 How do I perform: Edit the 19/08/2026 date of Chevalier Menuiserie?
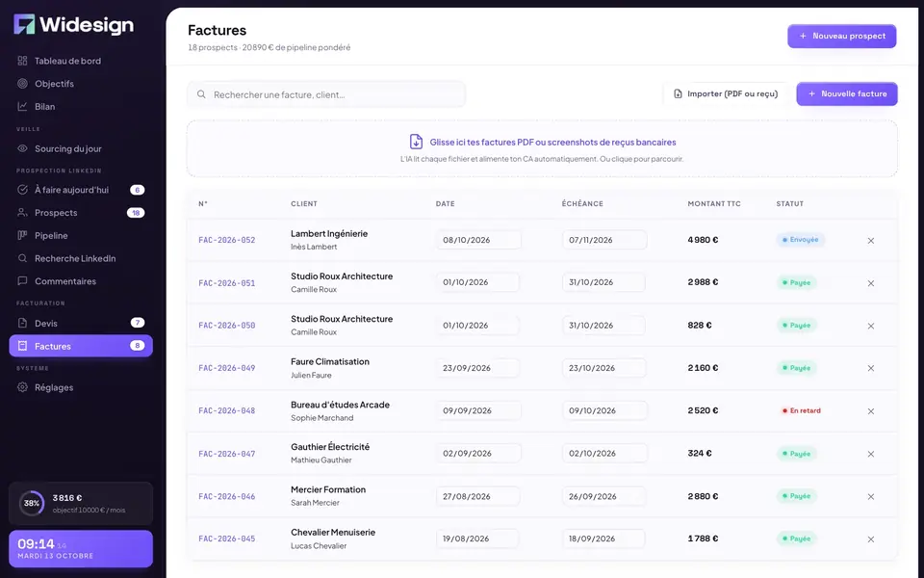click(477, 539)
